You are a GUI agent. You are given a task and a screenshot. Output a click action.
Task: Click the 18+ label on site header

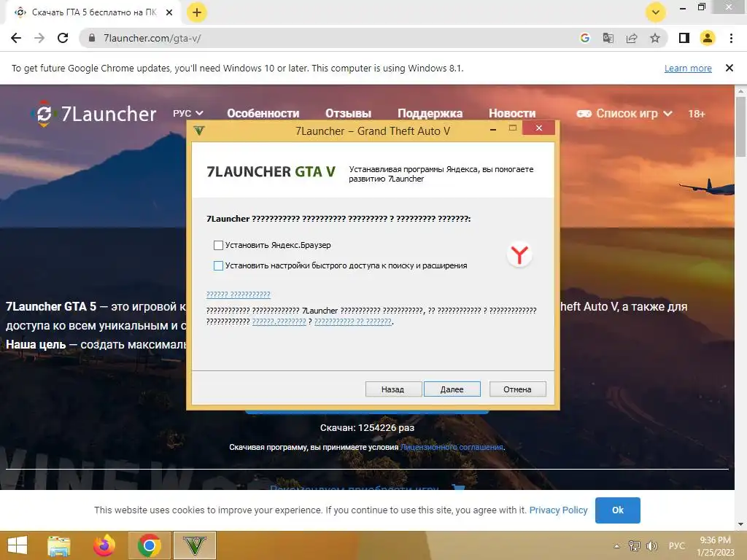697,114
